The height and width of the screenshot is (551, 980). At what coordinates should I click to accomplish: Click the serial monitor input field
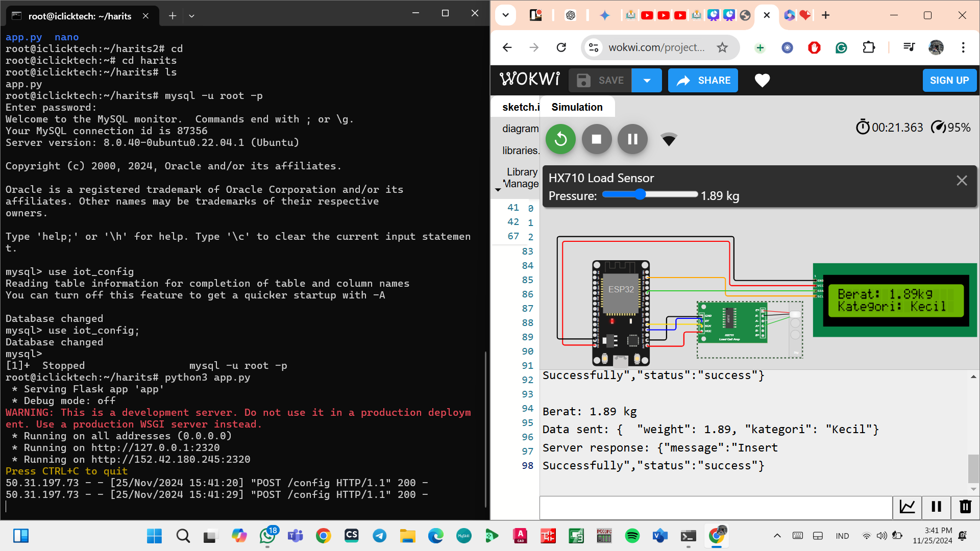click(716, 507)
